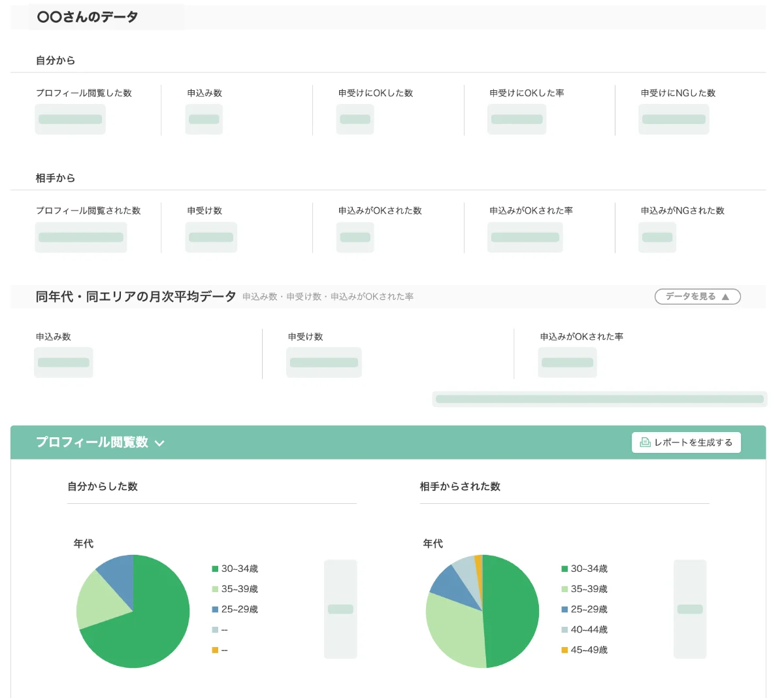
Task: Click the 申込みがNGされた数 label
Action: (683, 211)
